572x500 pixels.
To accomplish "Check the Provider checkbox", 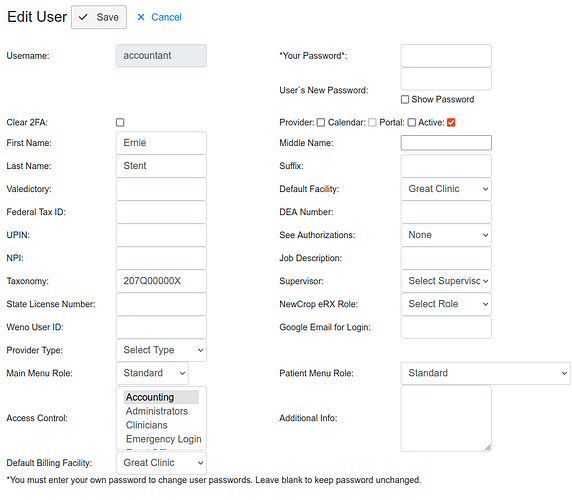I will (321, 123).
